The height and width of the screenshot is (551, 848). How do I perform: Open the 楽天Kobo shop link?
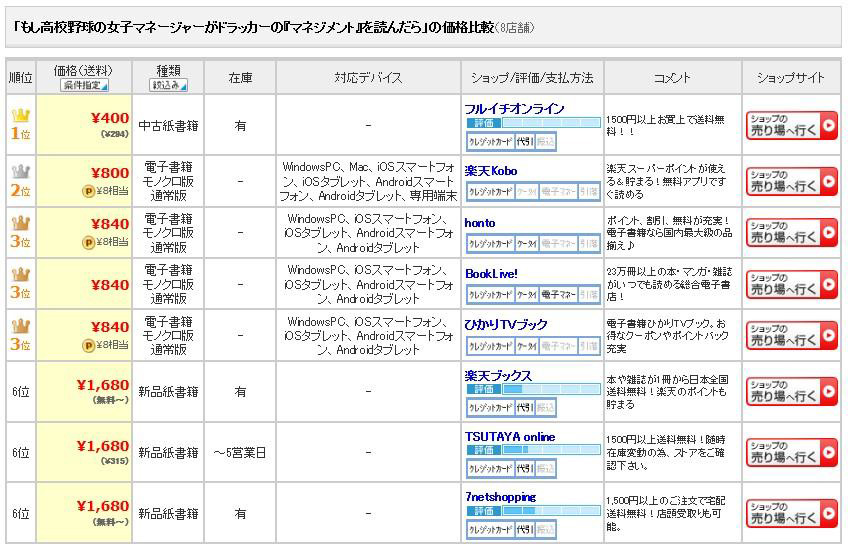[x=491, y=171]
